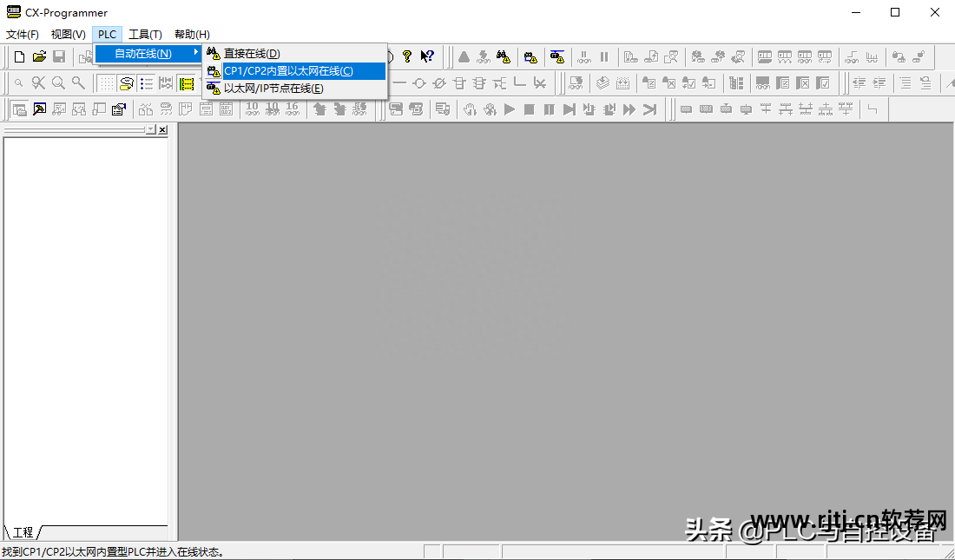Toggle the bulleted list view icon
The width and height of the screenshot is (955, 560).
pos(146,82)
